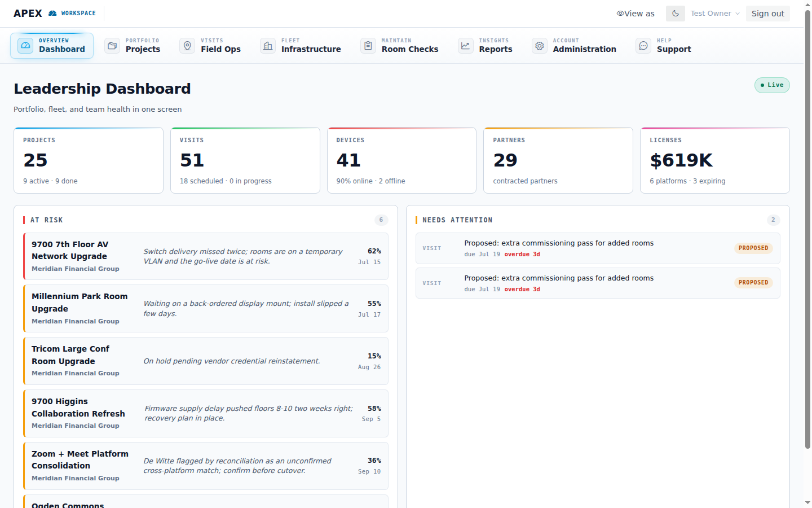
Task: Open Zoom + Meet Platform Consolidation row
Action: tap(206, 466)
